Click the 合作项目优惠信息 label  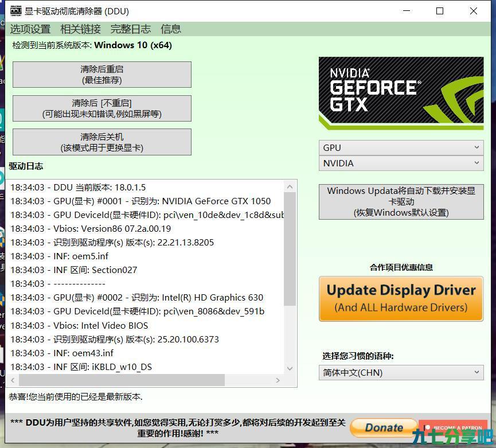(401, 268)
